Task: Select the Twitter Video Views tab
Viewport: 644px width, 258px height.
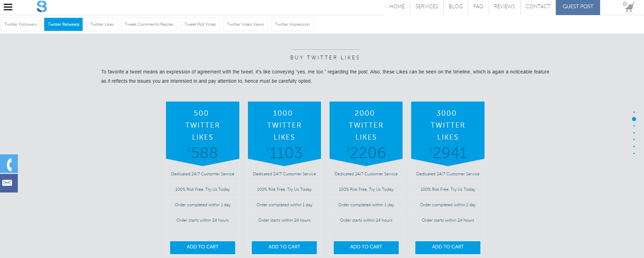Action: click(x=246, y=24)
